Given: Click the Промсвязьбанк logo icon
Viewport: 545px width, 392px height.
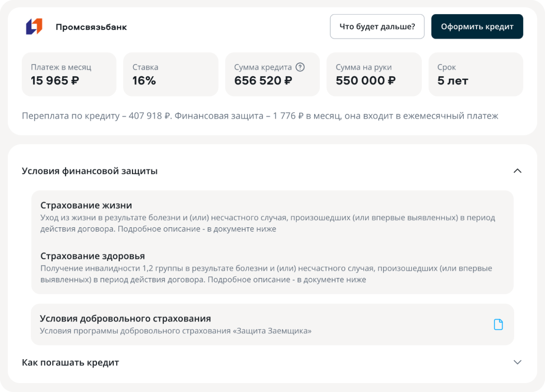Looking at the screenshot, I should tap(34, 27).
